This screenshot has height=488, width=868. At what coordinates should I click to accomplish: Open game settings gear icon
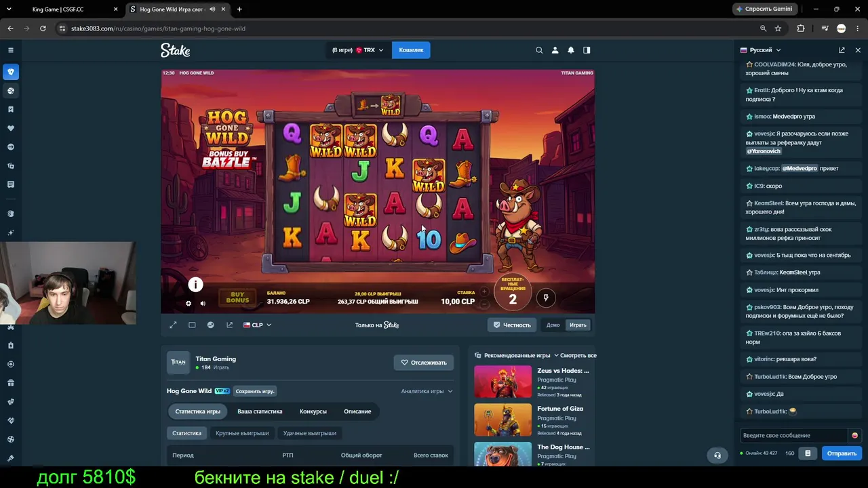click(189, 303)
